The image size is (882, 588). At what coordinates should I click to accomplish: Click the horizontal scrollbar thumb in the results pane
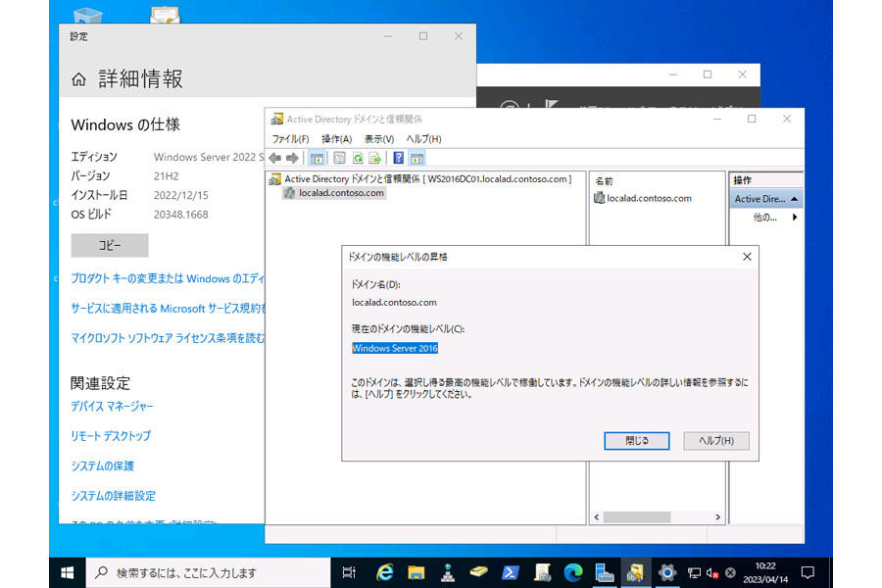[637, 517]
